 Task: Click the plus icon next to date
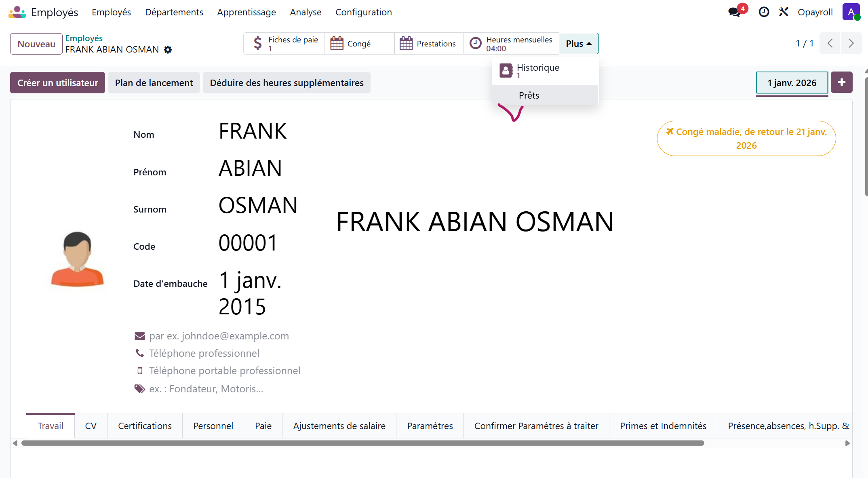(842, 82)
